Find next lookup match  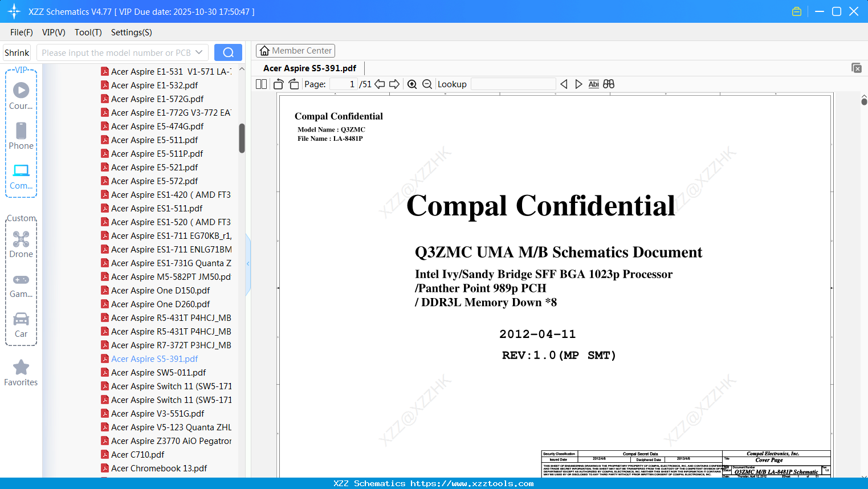578,84
